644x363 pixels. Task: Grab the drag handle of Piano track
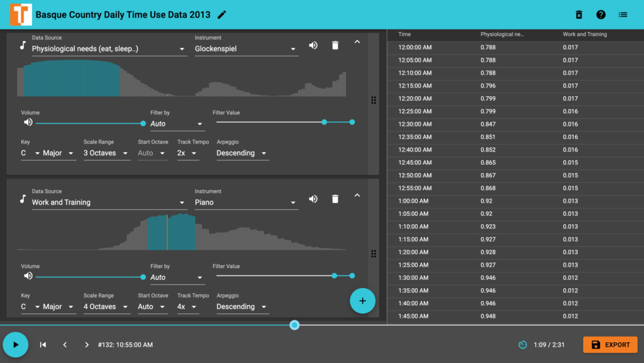(374, 254)
